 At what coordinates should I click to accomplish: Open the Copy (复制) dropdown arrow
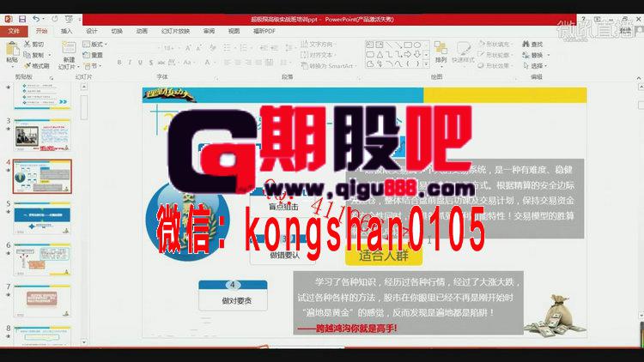50,55
